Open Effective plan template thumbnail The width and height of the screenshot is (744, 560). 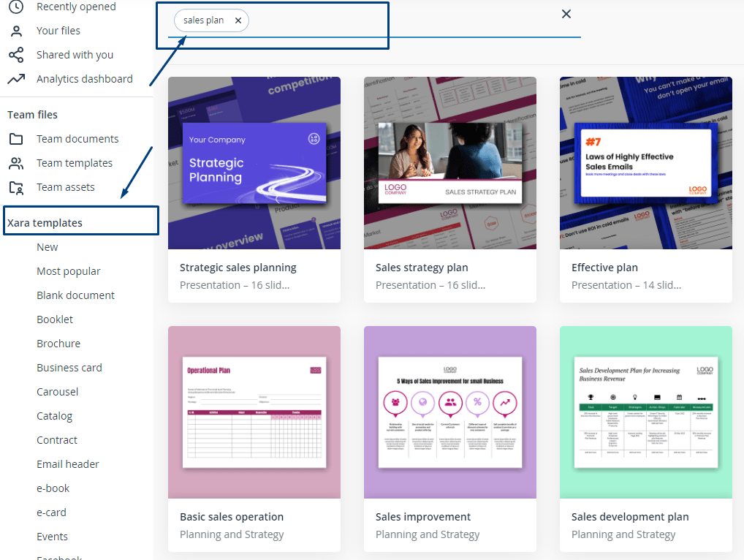point(646,163)
